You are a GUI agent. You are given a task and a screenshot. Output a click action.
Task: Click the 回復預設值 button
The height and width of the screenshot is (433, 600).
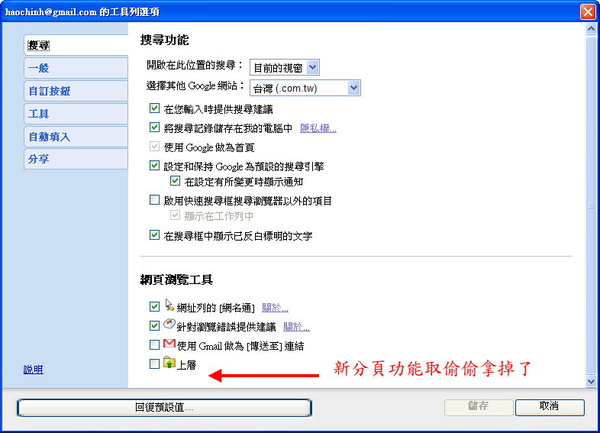[x=164, y=408]
